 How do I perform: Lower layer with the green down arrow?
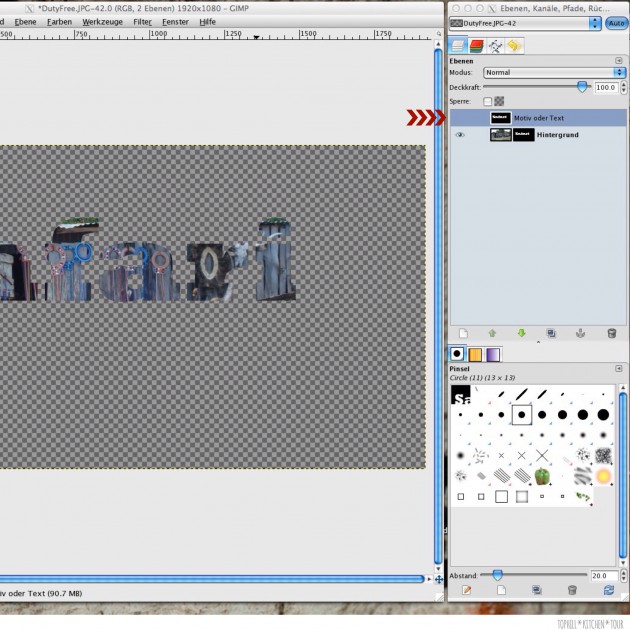522,333
